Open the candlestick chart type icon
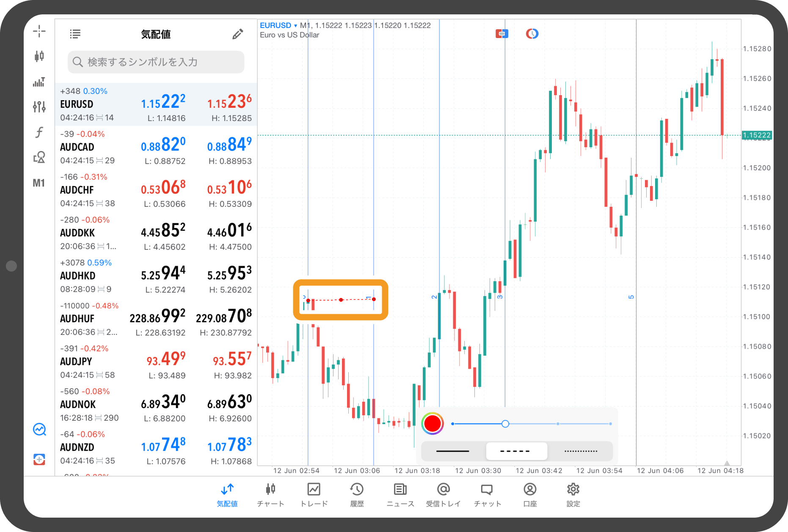This screenshot has width=788, height=532. [39, 56]
